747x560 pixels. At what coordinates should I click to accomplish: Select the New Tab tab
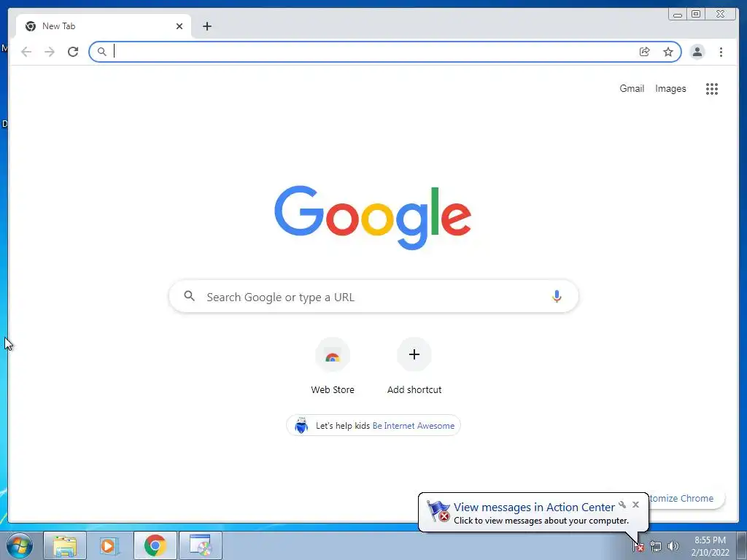tap(104, 26)
